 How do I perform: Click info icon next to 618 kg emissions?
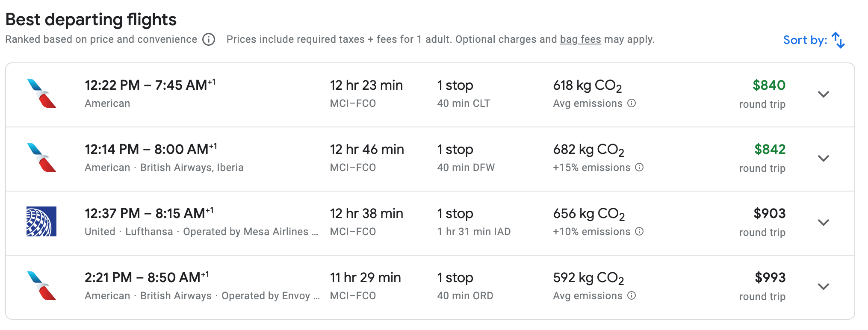coord(632,103)
